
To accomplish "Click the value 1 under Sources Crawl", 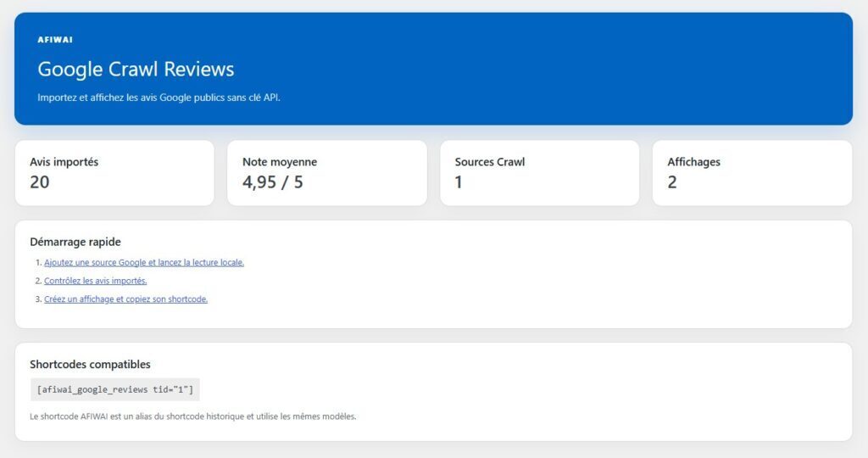I will 459,182.
